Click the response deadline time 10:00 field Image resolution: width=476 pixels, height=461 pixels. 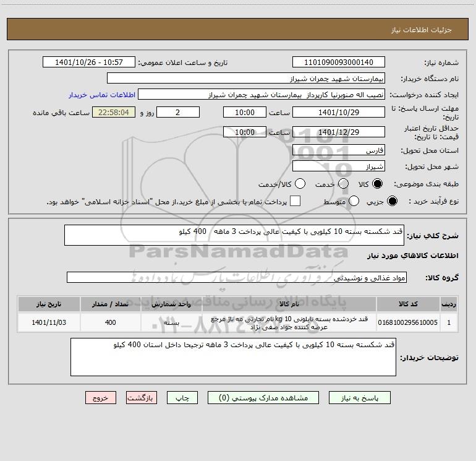click(x=245, y=112)
